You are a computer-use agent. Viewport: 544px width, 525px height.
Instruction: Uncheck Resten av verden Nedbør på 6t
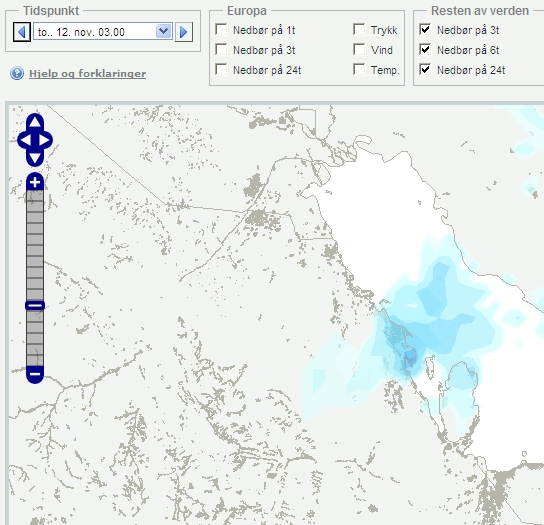(425, 49)
